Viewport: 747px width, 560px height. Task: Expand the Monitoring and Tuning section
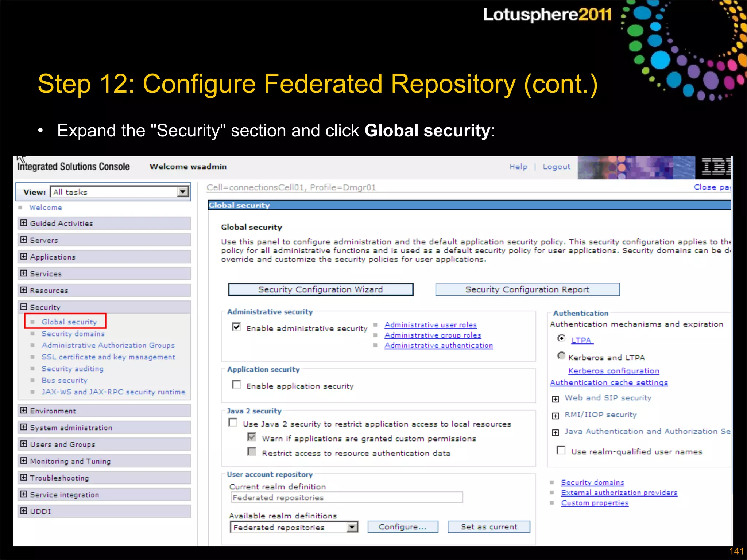click(24, 460)
